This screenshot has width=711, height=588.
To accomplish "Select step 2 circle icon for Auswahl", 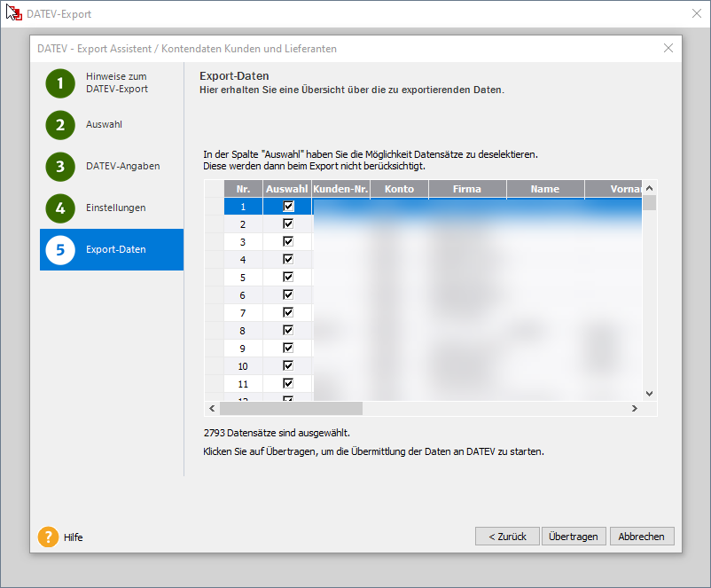I will [60, 125].
